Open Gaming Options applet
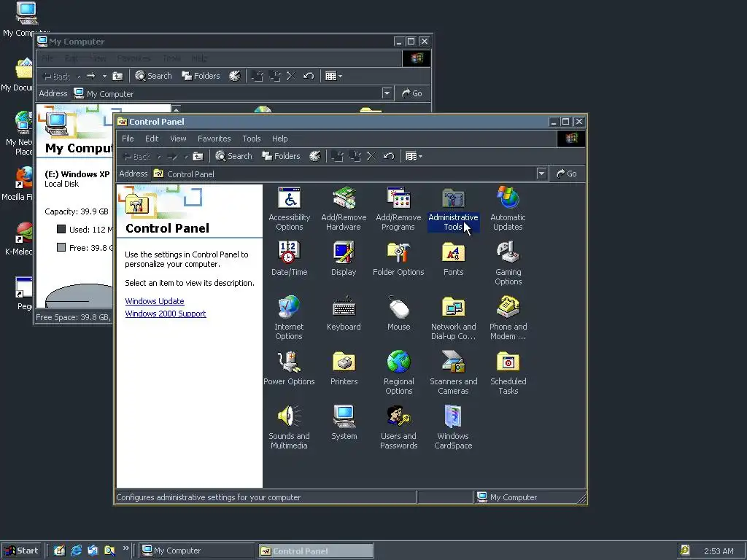Screen dimensions: 747x560 [508, 263]
